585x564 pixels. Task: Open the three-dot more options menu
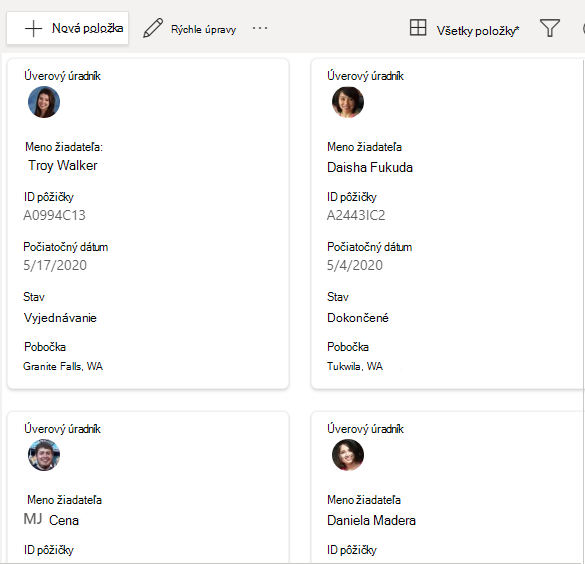(x=260, y=28)
